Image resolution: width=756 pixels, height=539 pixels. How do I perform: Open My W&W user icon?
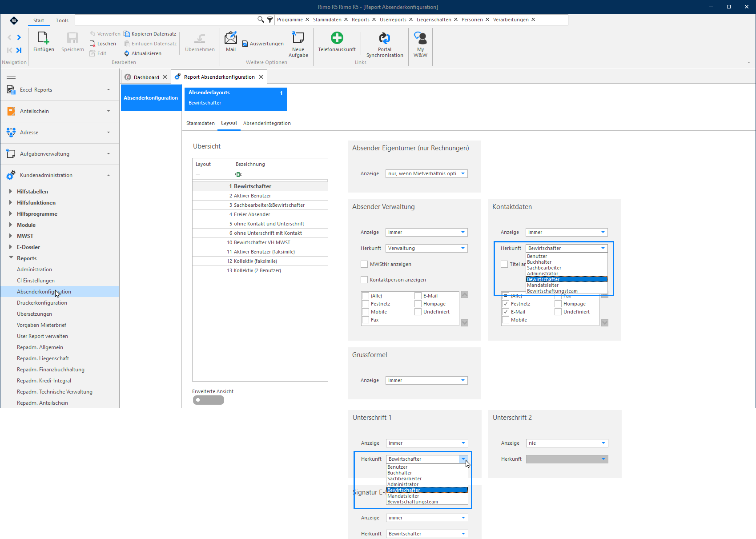pos(420,38)
